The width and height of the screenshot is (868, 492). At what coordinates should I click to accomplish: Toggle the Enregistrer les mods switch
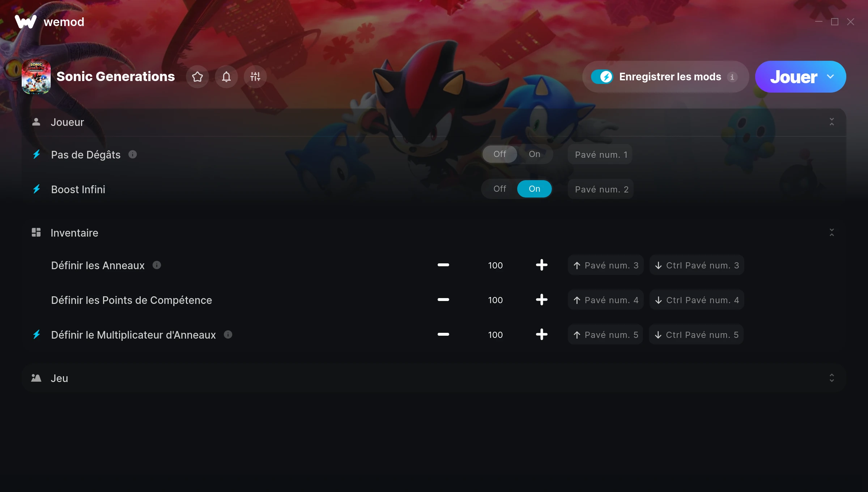[x=602, y=77]
